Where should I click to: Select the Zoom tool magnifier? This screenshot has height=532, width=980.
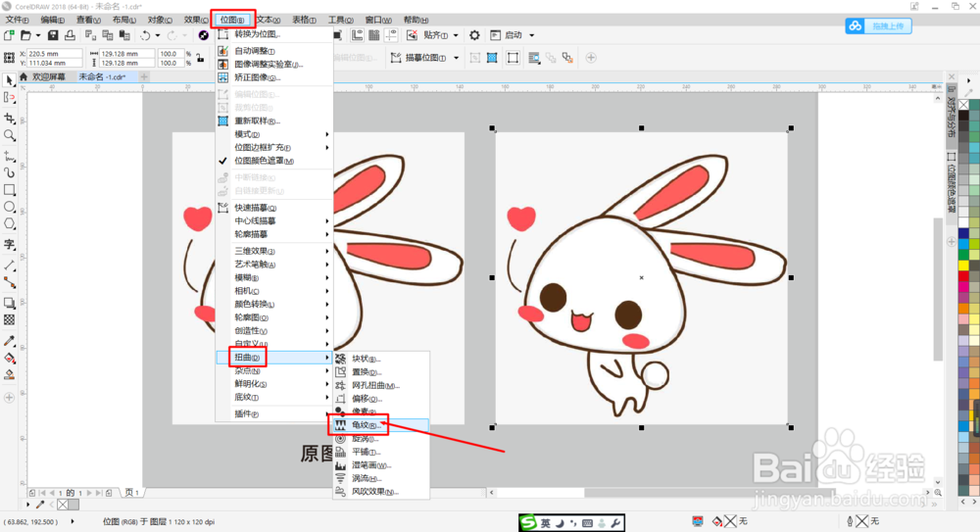point(10,135)
